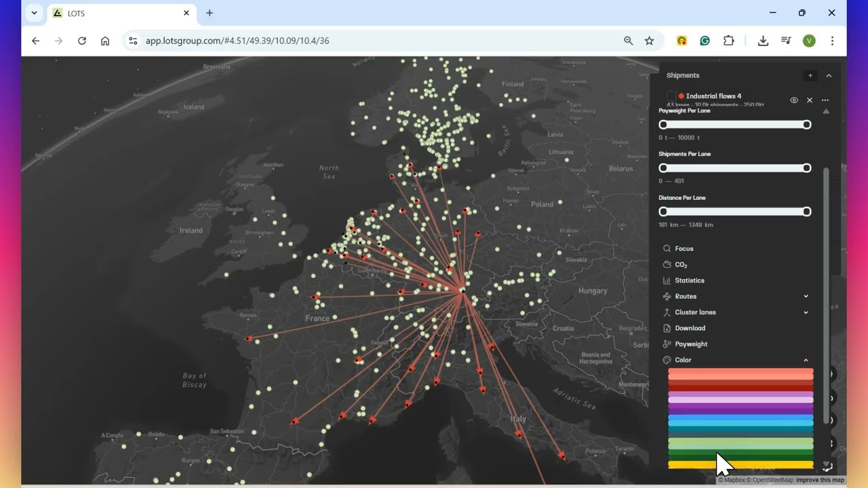Click the Distance Per Lane minimum handle
The width and height of the screenshot is (868, 488).
[663, 211]
